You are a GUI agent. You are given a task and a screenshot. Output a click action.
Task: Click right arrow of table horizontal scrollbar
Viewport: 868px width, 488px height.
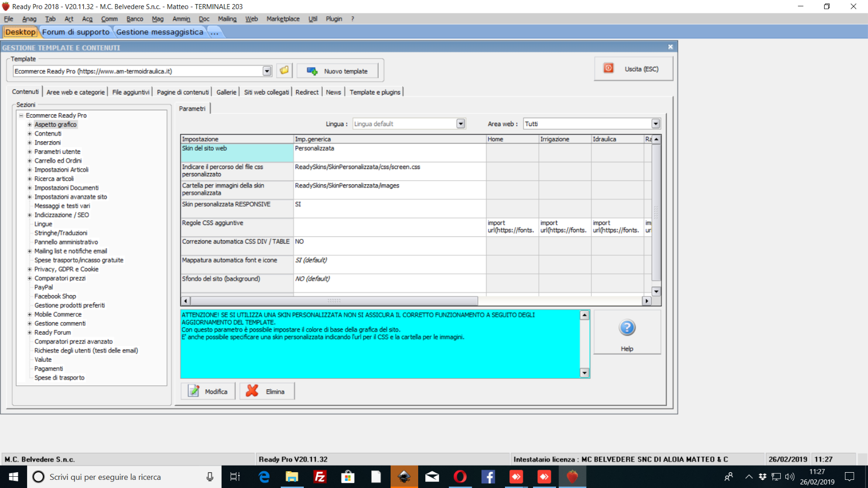[647, 301]
